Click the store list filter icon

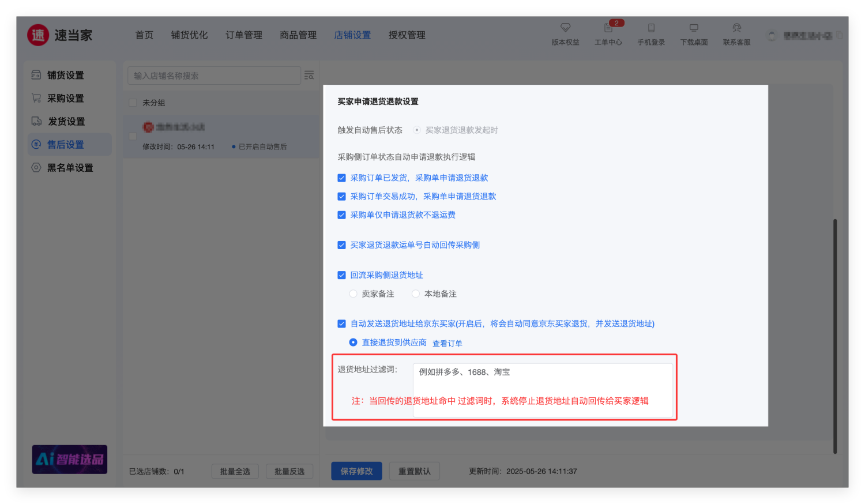[309, 76]
